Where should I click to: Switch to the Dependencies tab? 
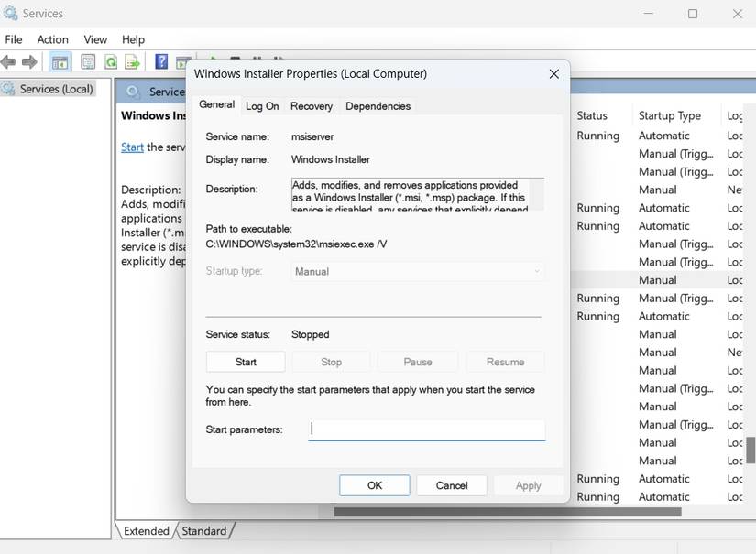coord(378,106)
